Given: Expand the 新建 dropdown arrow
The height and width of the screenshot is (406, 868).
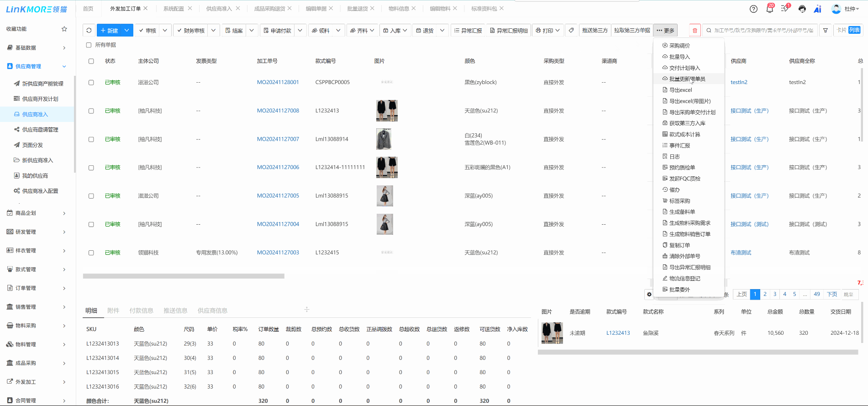Looking at the screenshot, I should [126, 30].
